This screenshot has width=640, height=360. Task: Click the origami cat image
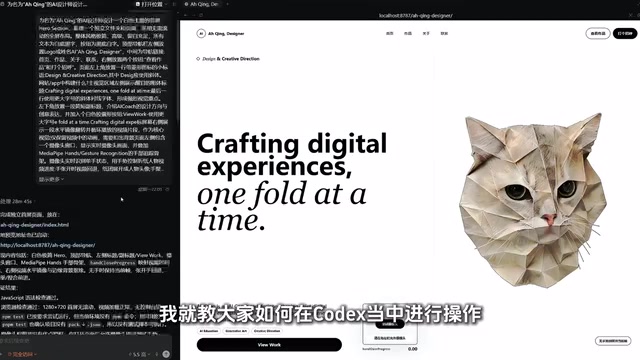pyautogui.click(x=533, y=200)
